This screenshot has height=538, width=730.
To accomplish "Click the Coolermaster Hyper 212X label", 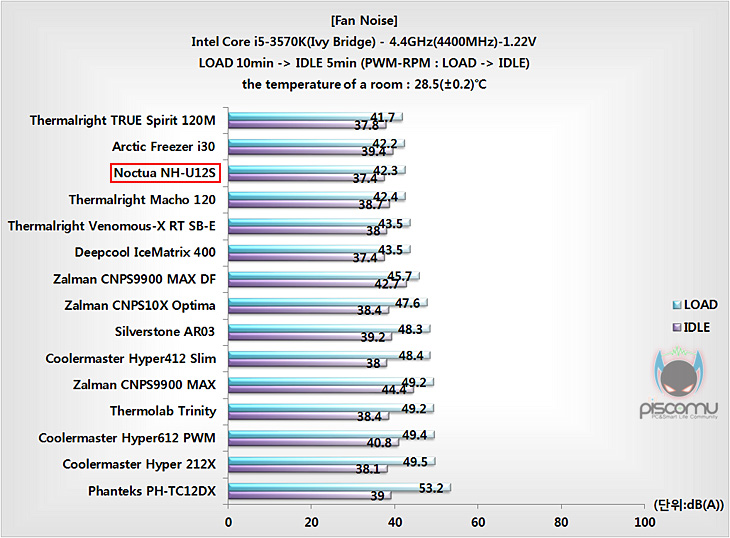I will [139, 464].
